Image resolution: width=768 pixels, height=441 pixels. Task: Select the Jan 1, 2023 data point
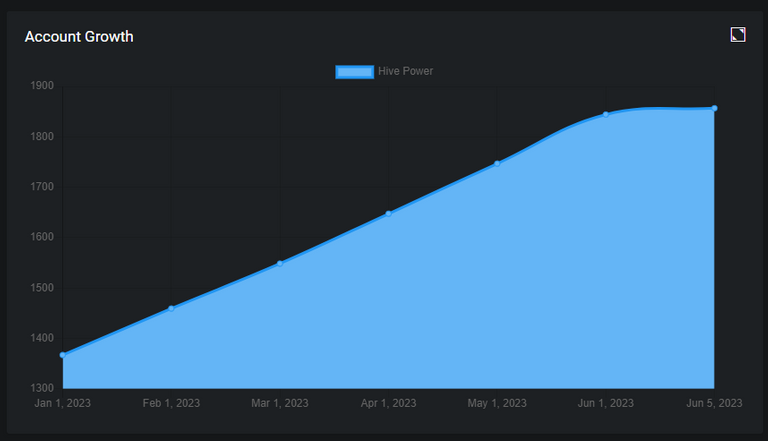63,355
